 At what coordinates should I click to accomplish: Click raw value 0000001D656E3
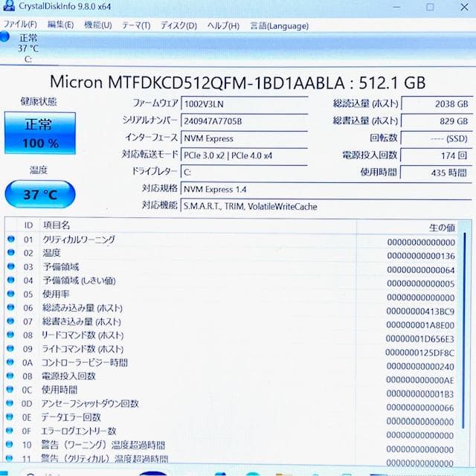coord(420,339)
